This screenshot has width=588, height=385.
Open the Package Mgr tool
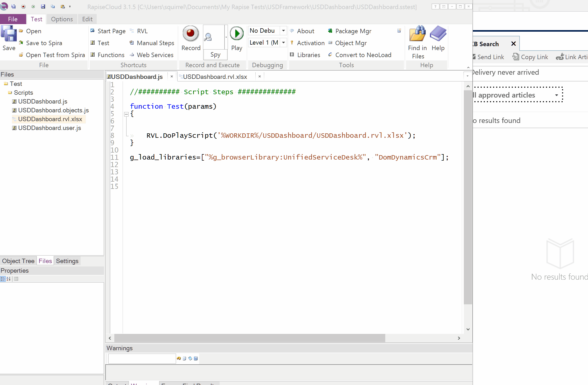tap(353, 31)
